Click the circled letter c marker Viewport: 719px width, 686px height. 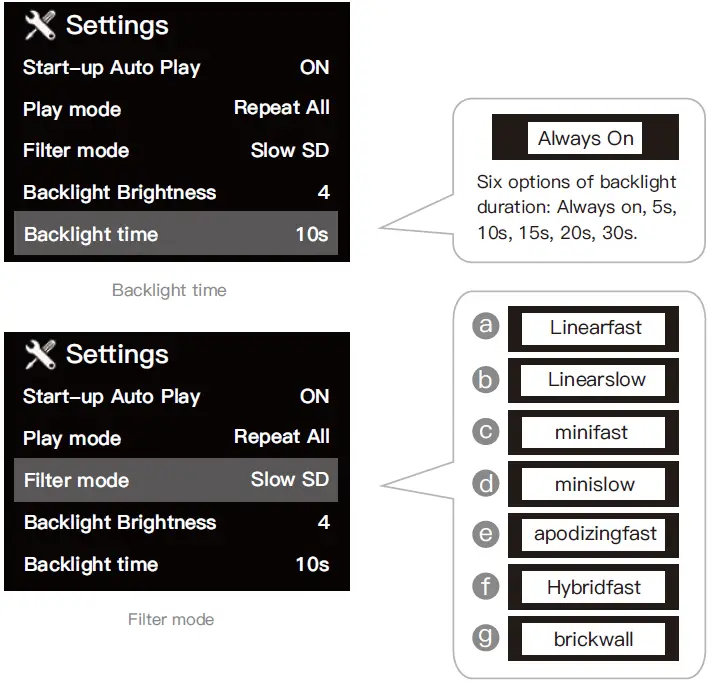click(486, 432)
